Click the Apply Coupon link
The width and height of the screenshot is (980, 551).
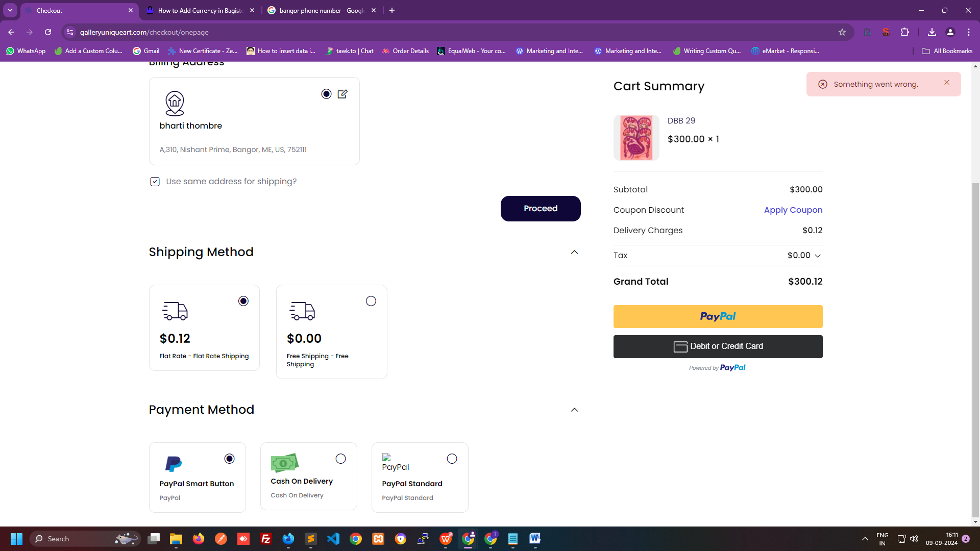(x=793, y=210)
